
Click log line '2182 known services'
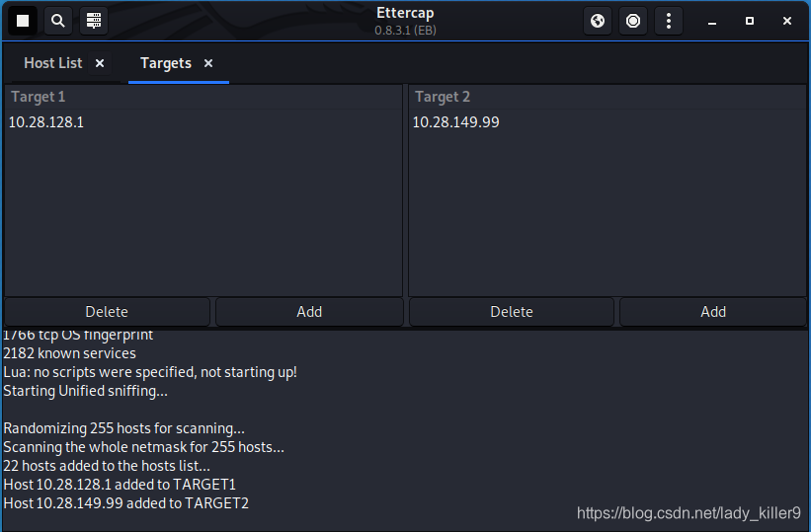pyautogui.click(x=69, y=353)
